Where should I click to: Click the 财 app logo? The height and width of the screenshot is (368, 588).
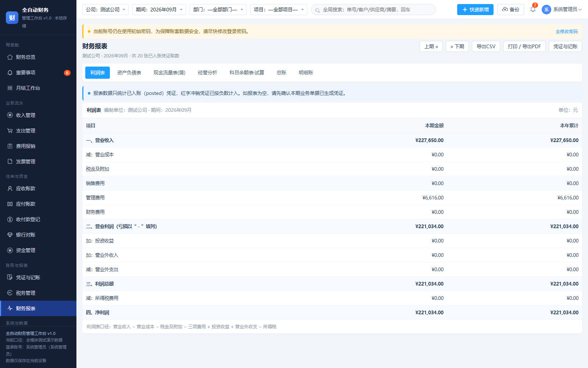click(12, 18)
